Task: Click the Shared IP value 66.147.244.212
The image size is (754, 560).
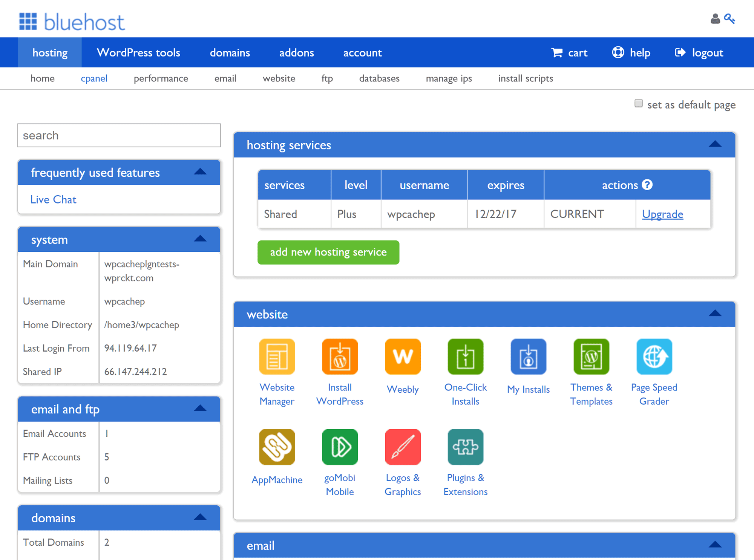Action: (x=136, y=372)
